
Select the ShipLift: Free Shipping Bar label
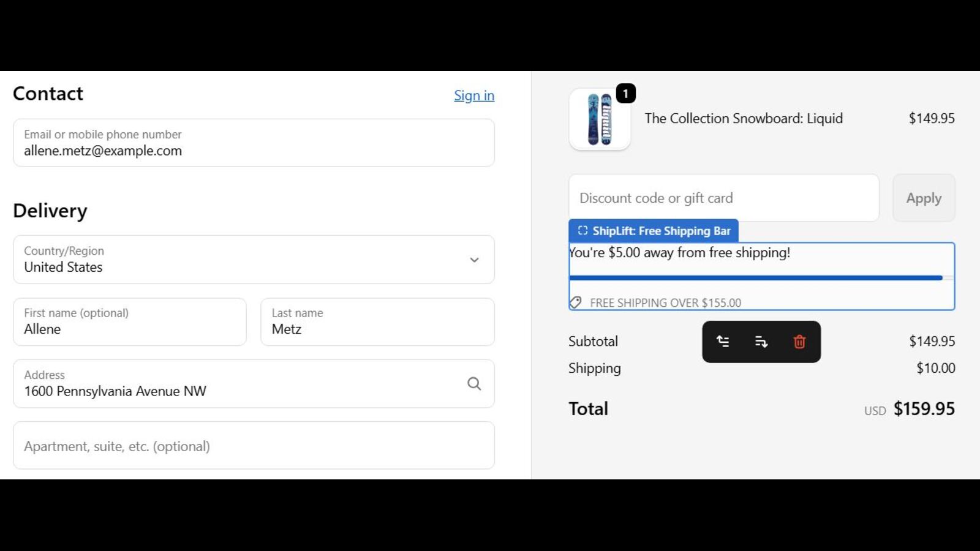661,231
